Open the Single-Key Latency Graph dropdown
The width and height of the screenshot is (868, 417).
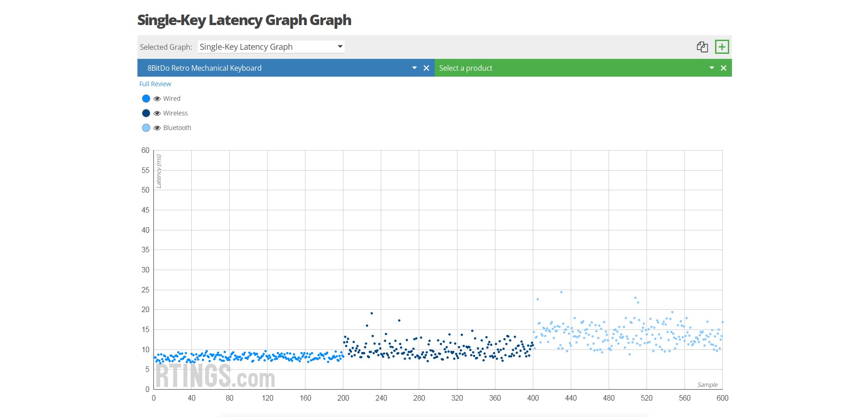(271, 47)
